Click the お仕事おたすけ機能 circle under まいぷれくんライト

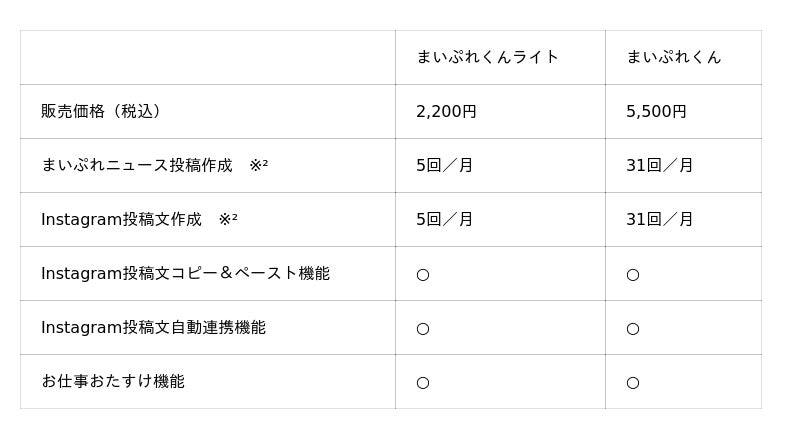pos(423,382)
